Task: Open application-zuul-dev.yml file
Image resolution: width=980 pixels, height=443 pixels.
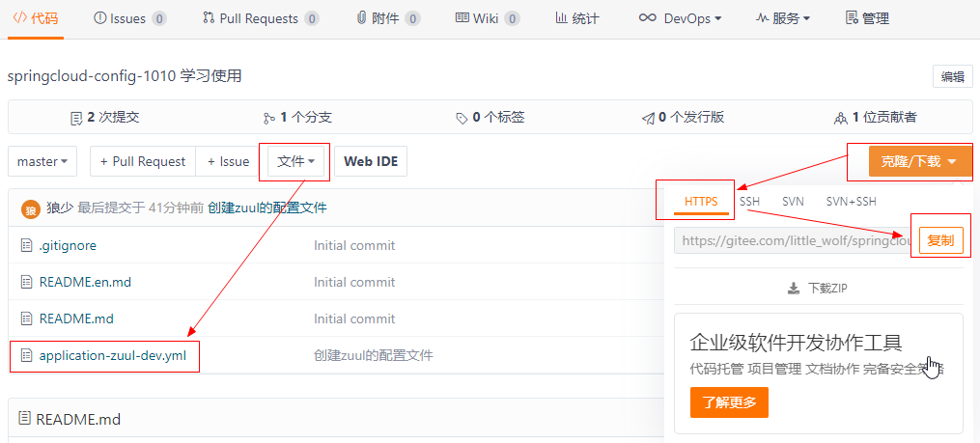Action: [x=113, y=355]
